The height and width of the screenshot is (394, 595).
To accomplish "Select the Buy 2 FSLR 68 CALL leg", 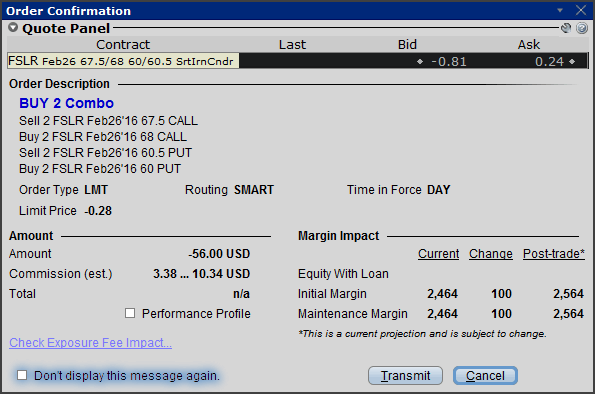I will 103,137.
